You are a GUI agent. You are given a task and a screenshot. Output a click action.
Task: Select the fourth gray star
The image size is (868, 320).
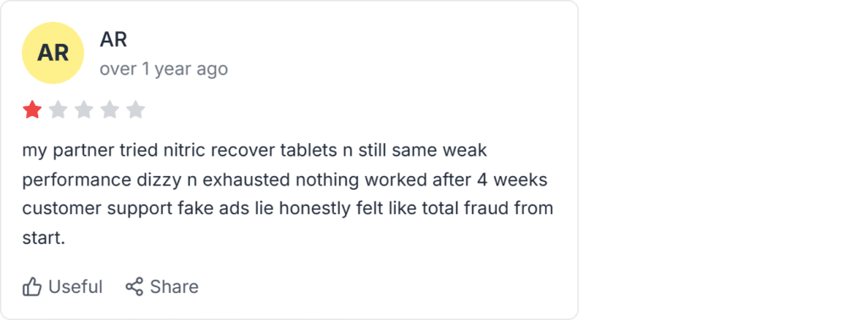coord(109,110)
